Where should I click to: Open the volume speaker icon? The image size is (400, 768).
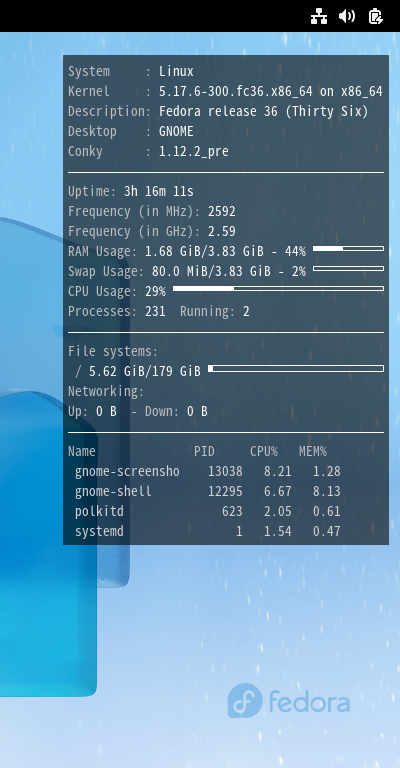tap(347, 17)
